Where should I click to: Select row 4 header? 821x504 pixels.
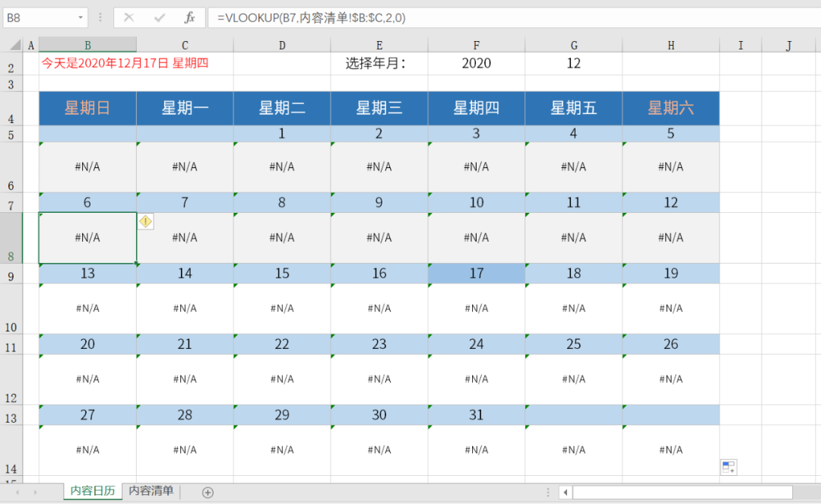pyautogui.click(x=11, y=109)
